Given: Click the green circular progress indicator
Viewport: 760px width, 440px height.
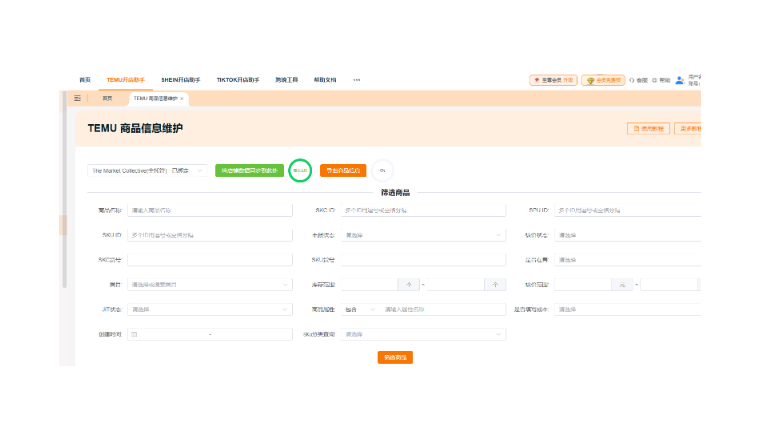Looking at the screenshot, I should point(300,171).
